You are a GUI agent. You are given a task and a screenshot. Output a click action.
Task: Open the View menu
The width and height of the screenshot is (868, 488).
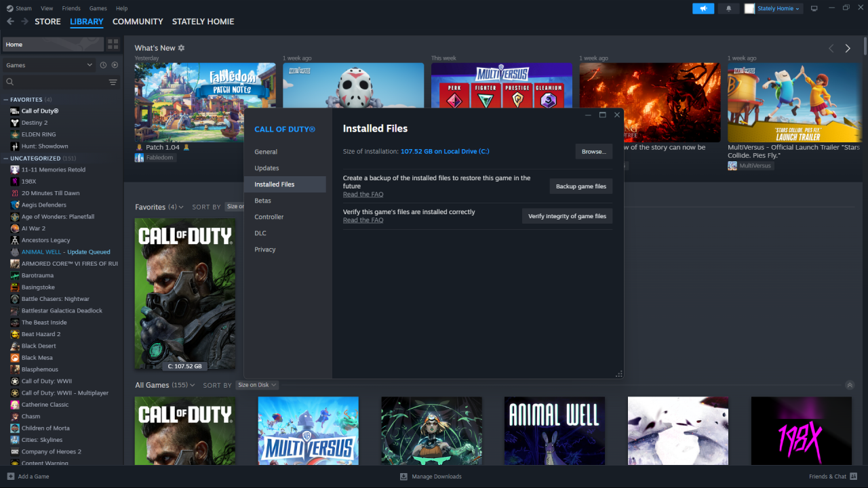(47, 8)
